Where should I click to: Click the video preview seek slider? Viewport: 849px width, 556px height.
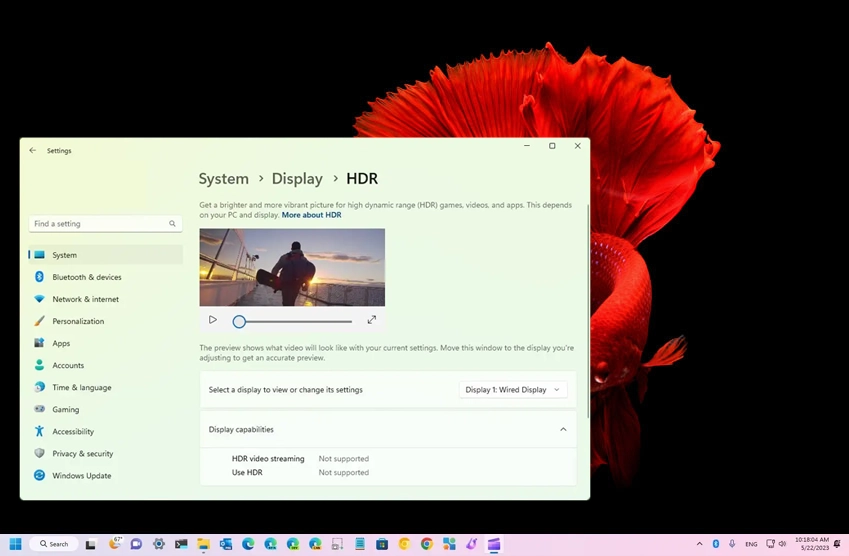[x=295, y=321]
